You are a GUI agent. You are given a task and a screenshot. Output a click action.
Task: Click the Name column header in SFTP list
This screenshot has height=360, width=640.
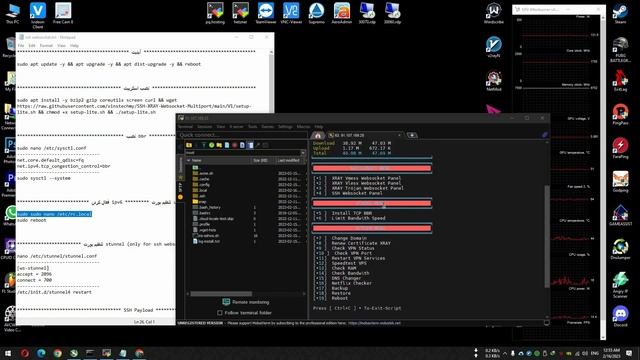218,160
